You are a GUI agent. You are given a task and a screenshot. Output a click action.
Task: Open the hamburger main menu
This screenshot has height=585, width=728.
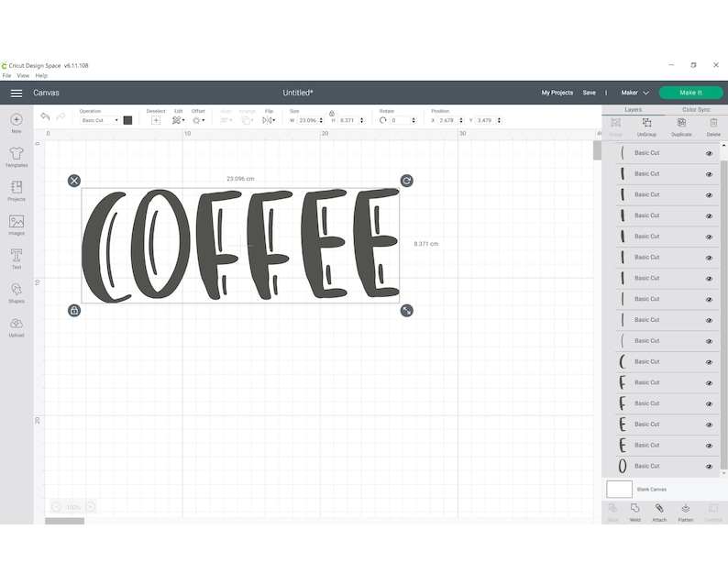click(x=17, y=94)
